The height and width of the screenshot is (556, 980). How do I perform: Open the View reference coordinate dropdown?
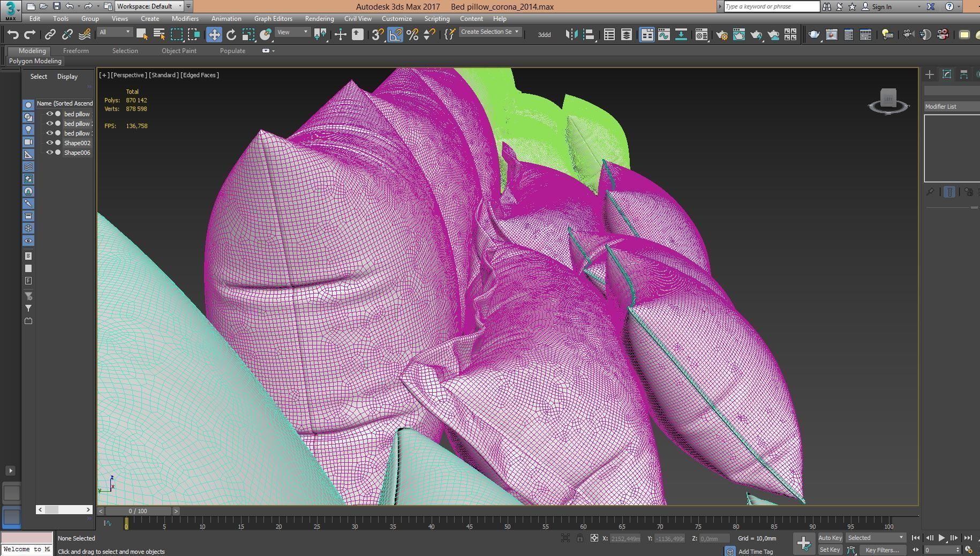(x=292, y=32)
